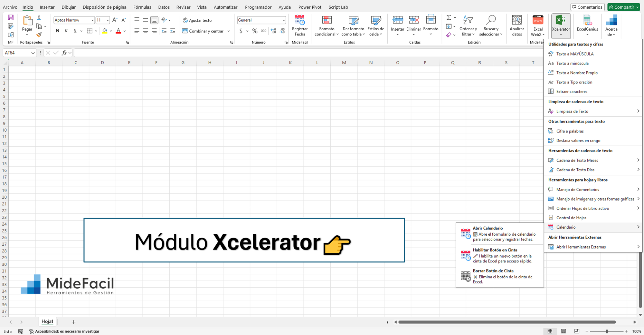Click the Insertar celdas icon
Viewport: 644px width, 335px height.
pyautogui.click(x=398, y=20)
